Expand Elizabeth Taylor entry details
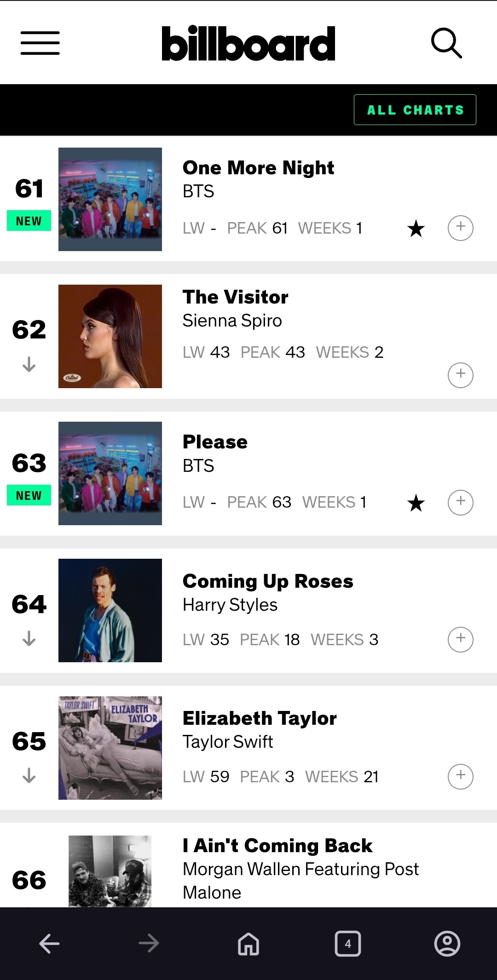497x980 pixels. coord(460,776)
